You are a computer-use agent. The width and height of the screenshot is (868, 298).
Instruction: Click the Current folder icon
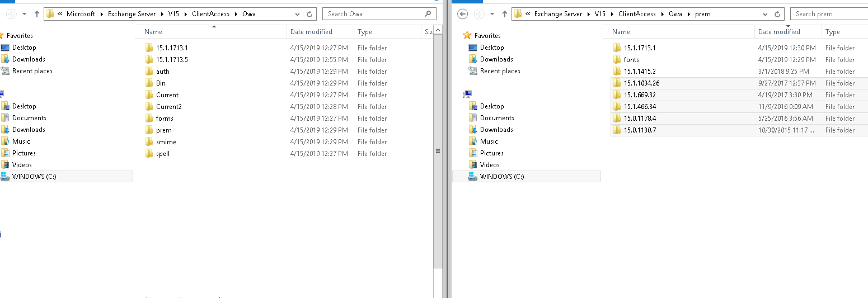[x=149, y=94]
